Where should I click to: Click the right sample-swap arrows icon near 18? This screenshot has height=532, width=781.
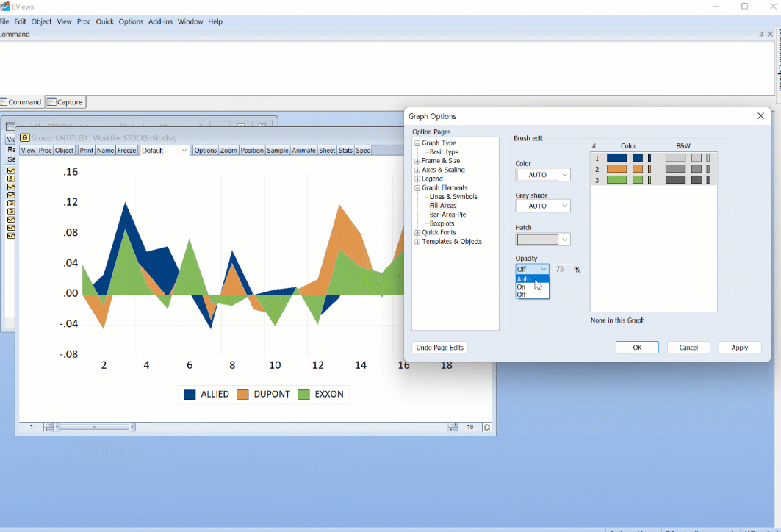(x=453, y=427)
